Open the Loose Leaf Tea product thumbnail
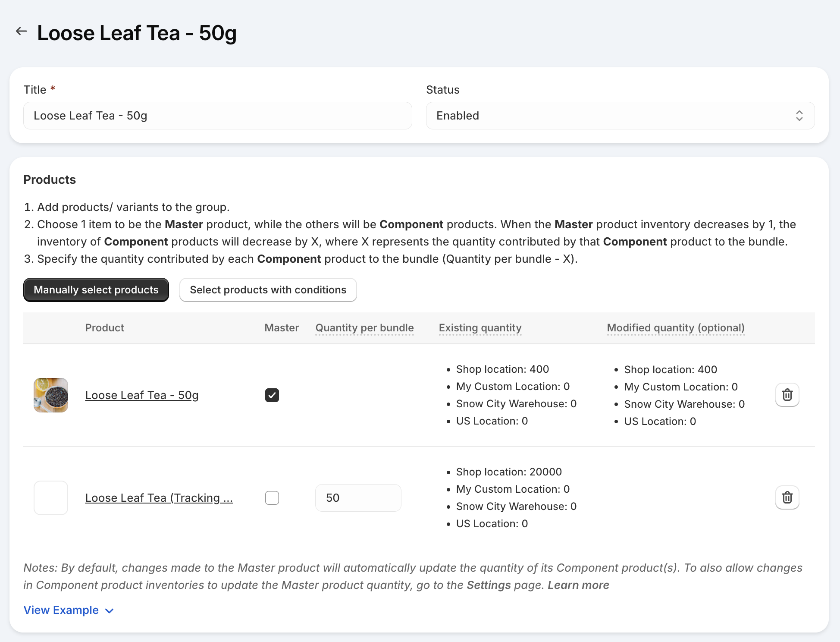 (51, 395)
